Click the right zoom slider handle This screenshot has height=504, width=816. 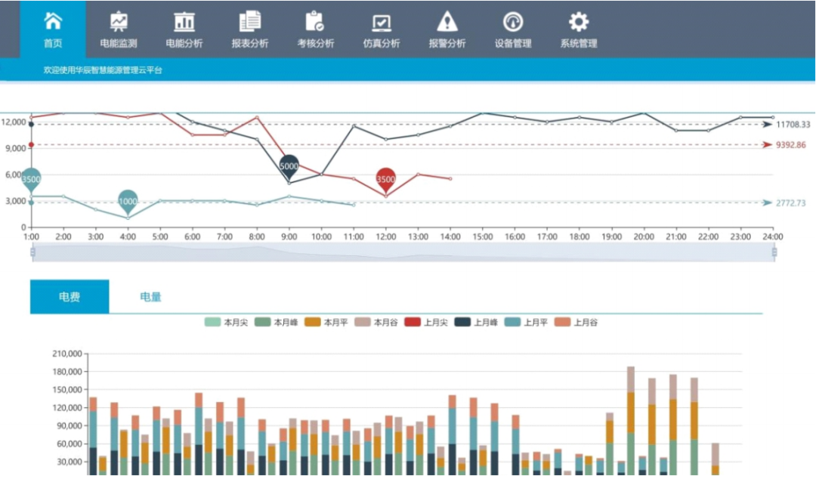point(774,252)
